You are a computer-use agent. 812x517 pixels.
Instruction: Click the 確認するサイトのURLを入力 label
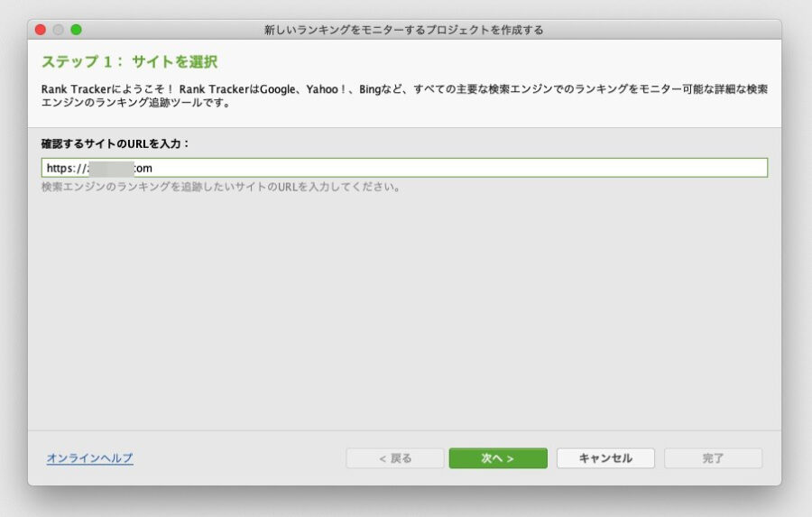point(115,143)
